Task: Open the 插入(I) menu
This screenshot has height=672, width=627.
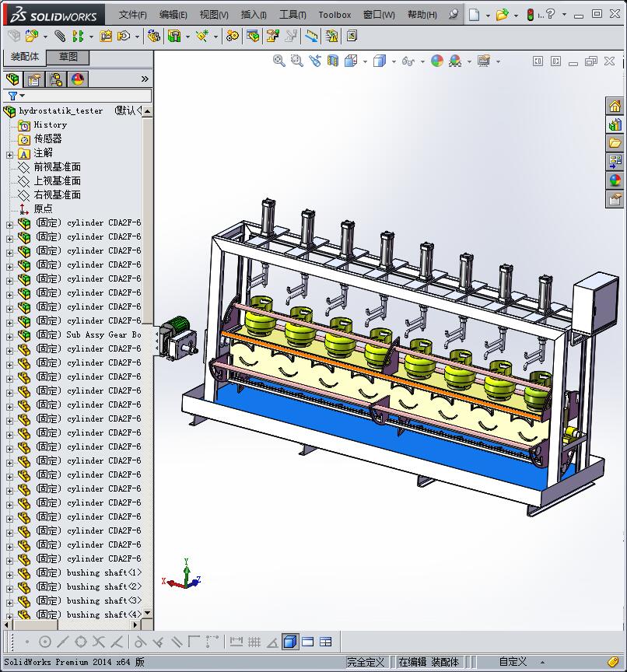Action: [x=254, y=15]
